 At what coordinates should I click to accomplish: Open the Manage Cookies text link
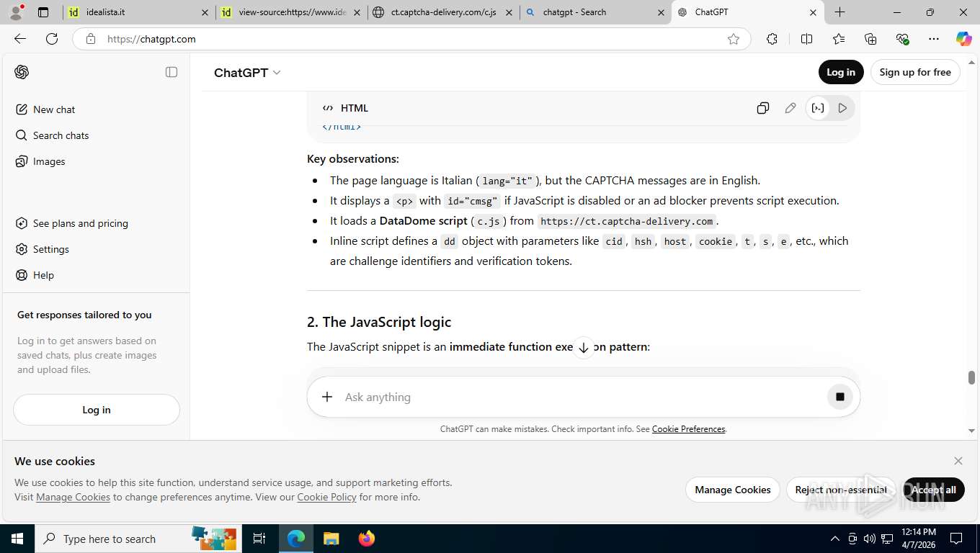(x=73, y=497)
